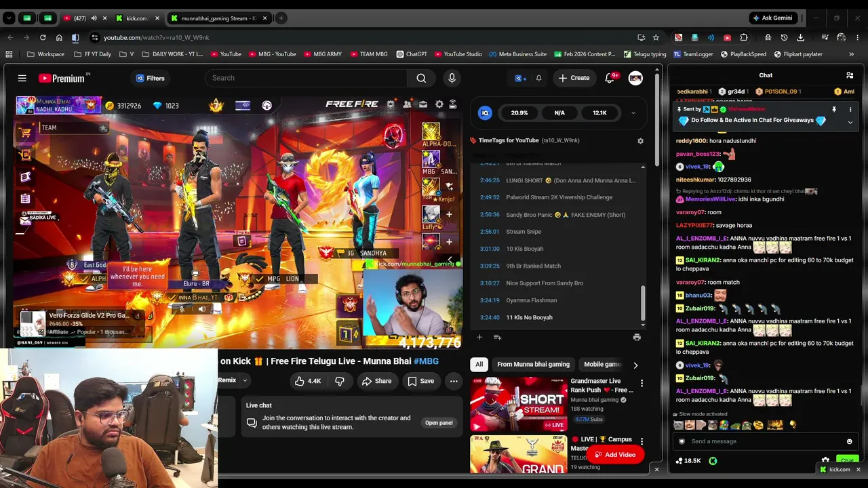Open options menu on pinned chat message
This screenshot has height=488, width=868.
pyautogui.click(x=850, y=109)
